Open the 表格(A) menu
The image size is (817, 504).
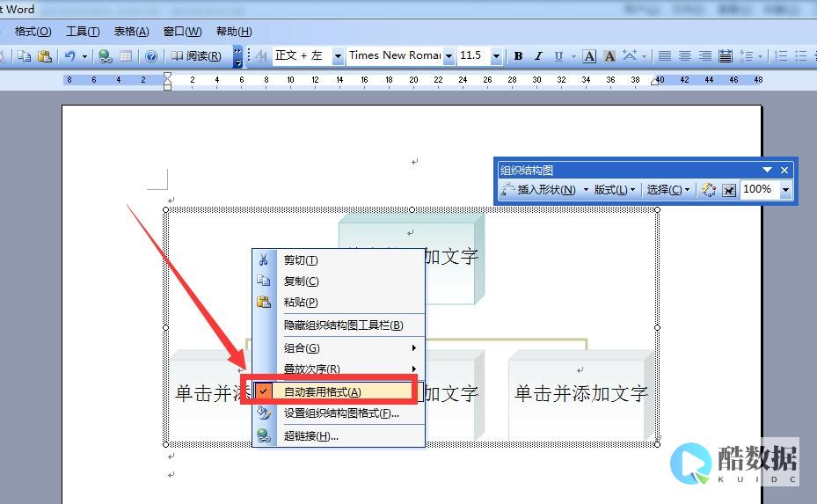[x=131, y=32]
